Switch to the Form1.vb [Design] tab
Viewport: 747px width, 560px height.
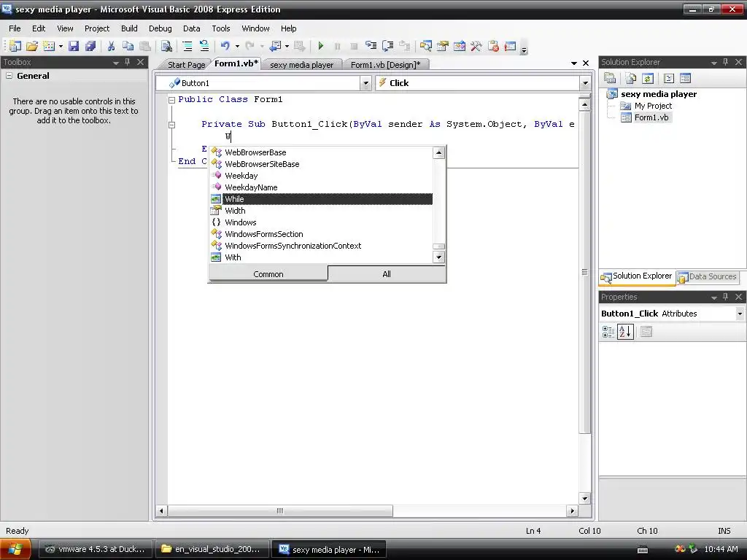(385, 65)
